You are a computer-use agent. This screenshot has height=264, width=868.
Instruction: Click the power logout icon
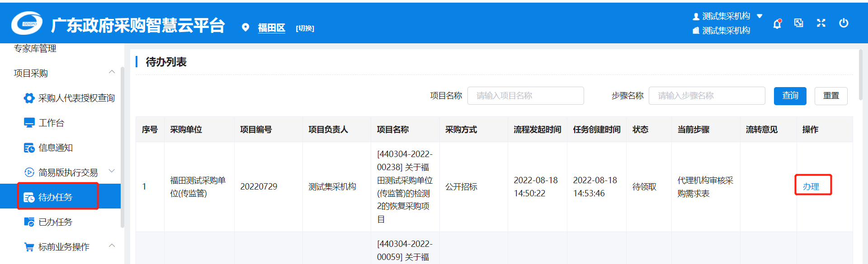coord(843,23)
